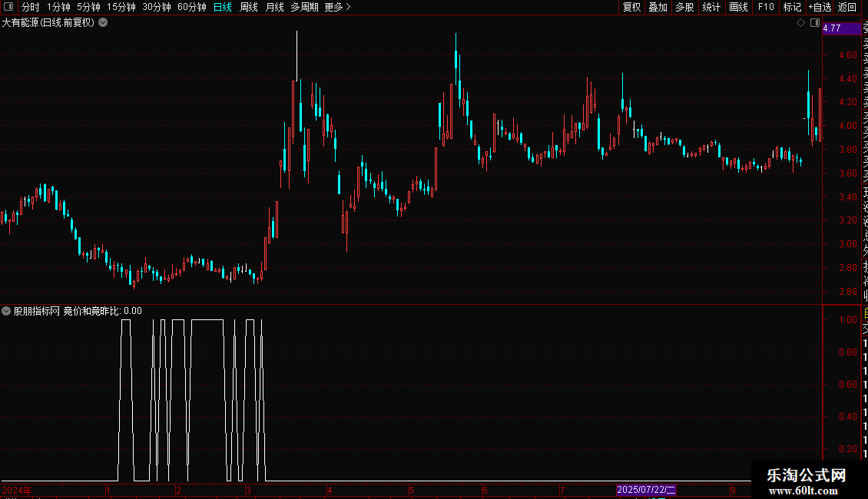Click month 5 on the time axis

tap(411, 490)
